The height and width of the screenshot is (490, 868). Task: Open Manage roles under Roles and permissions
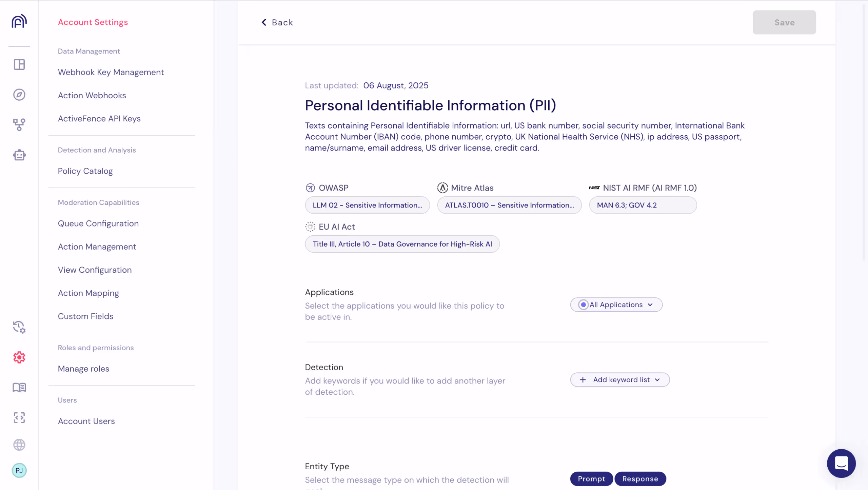pos(83,369)
